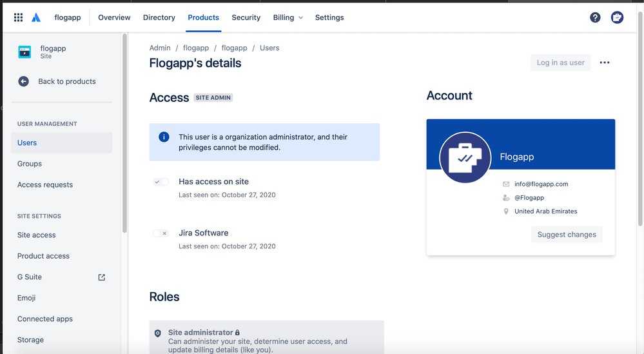Click the back arrow beside Back to products
The width and height of the screenshot is (644, 354).
tap(23, 81)
